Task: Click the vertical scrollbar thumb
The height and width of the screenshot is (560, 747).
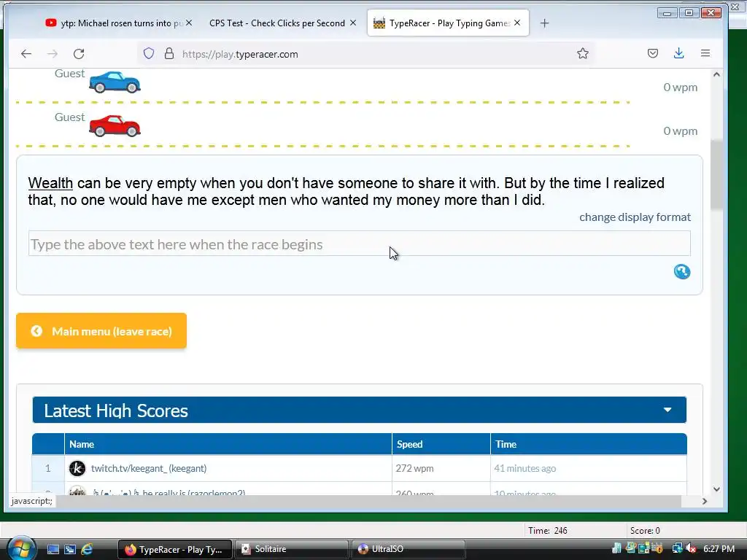Action: coord(716,174)
